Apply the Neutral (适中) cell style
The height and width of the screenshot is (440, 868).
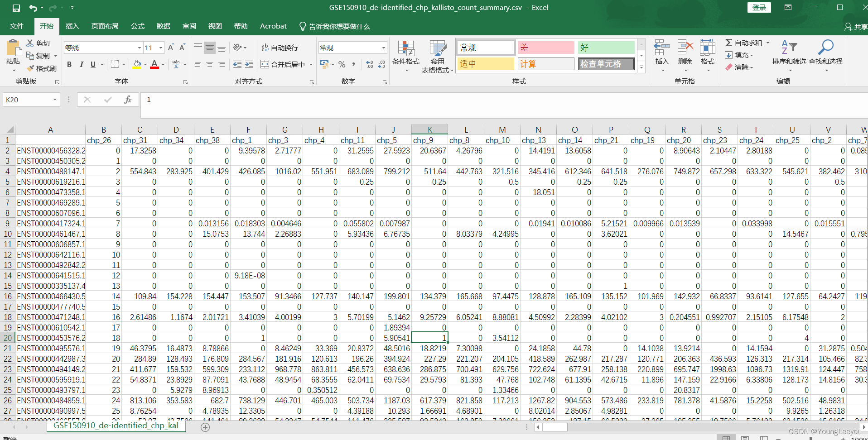tap(486, 64)
